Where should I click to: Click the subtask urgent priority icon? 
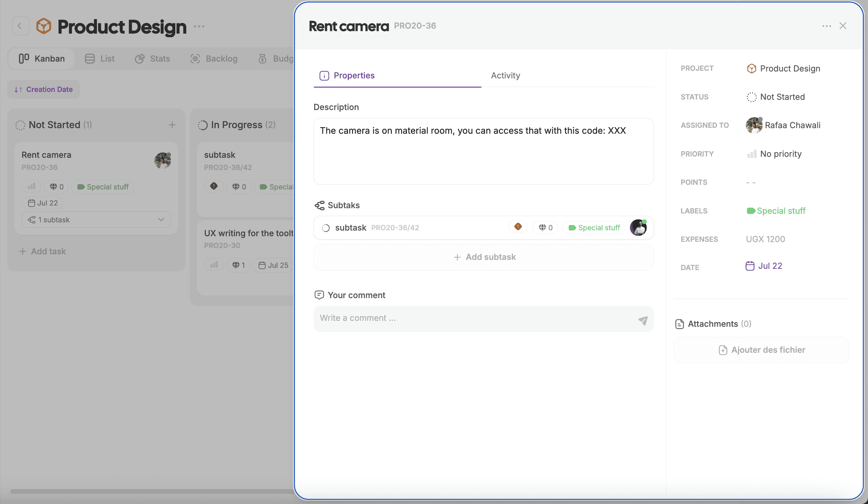(x=518, y=227)
